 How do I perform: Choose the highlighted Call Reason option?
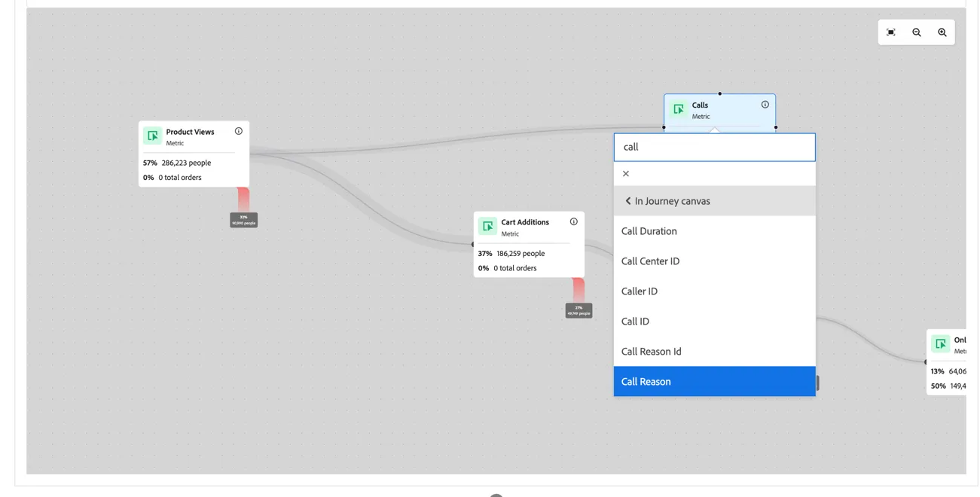pyautogui.click(x=715, y=382)
